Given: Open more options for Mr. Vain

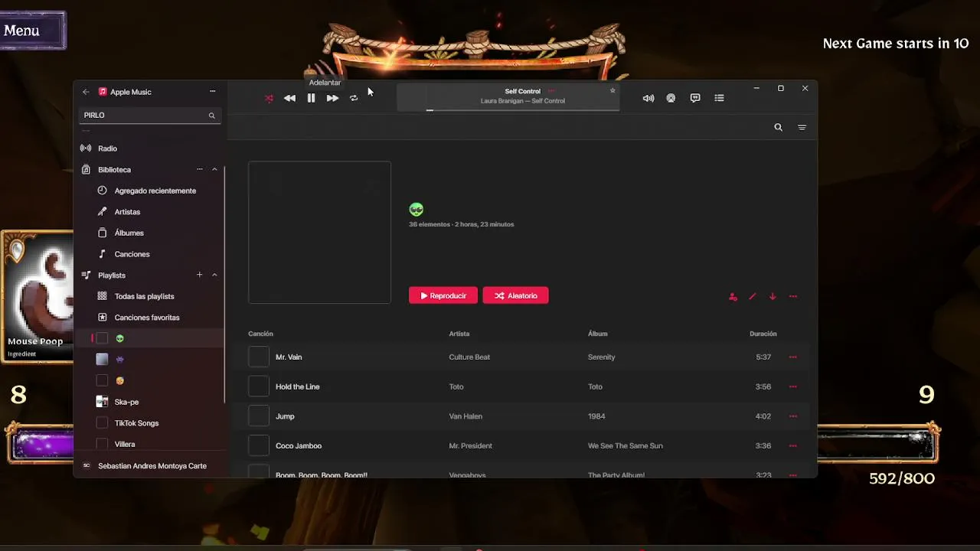Looking at the screenshot, I should [x=793, y=357].
